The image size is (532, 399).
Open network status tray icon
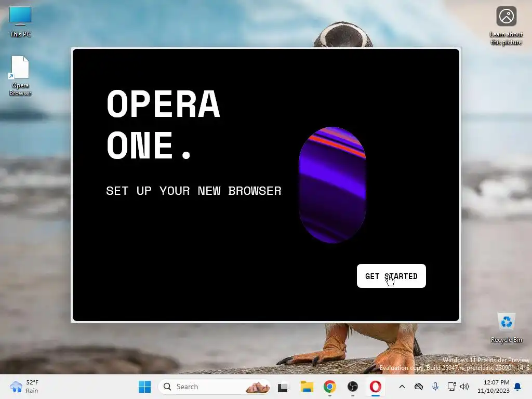coord(451,387)
